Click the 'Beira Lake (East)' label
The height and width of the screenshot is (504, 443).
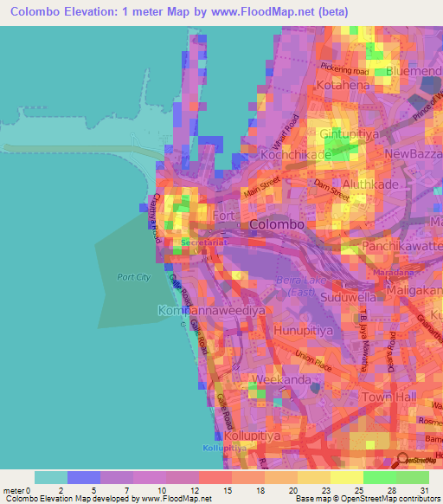click(x=301, y=286)
